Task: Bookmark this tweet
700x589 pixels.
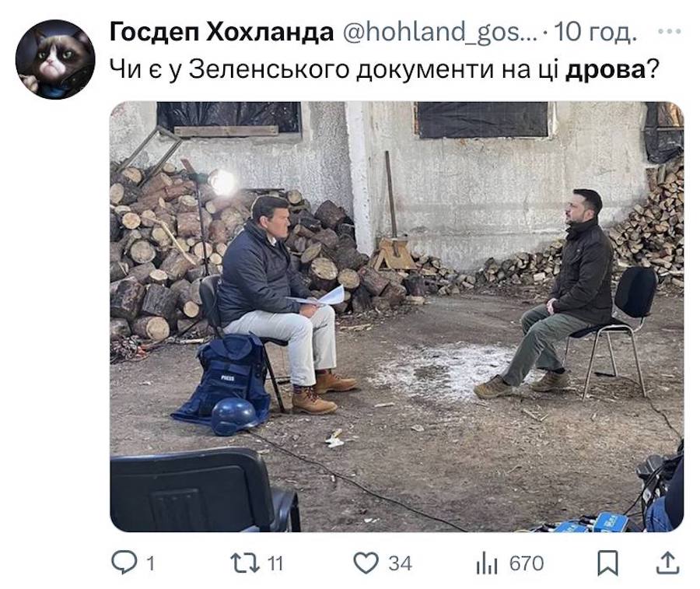Action: (607, 563)
